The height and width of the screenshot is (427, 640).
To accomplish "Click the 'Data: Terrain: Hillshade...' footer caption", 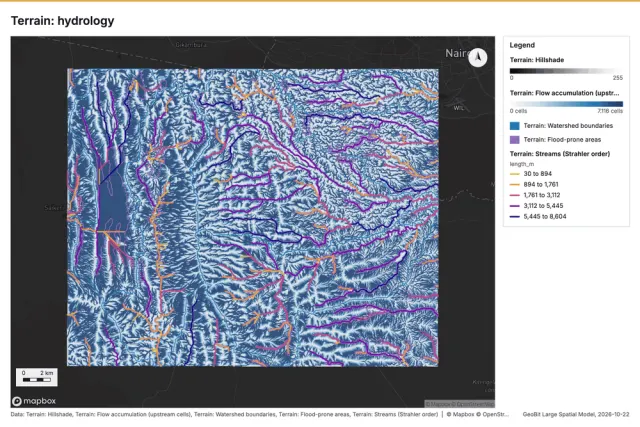I will pos(224,414).
